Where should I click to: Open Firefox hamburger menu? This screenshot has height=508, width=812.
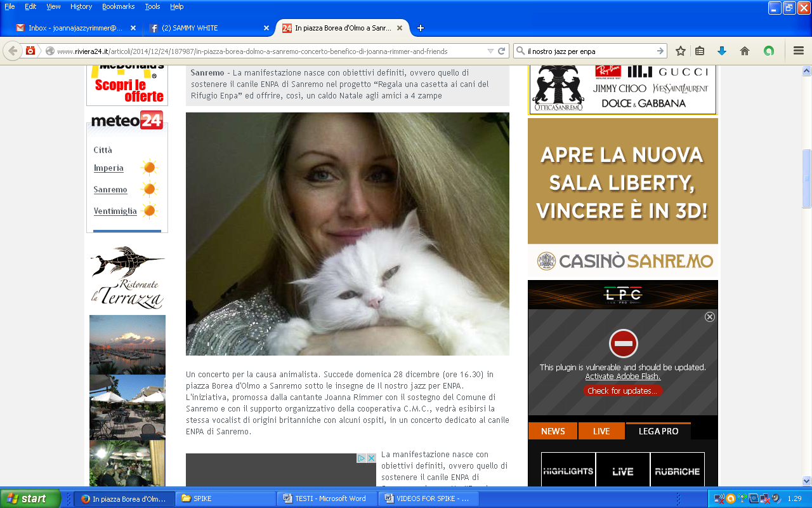coord(799,51)
